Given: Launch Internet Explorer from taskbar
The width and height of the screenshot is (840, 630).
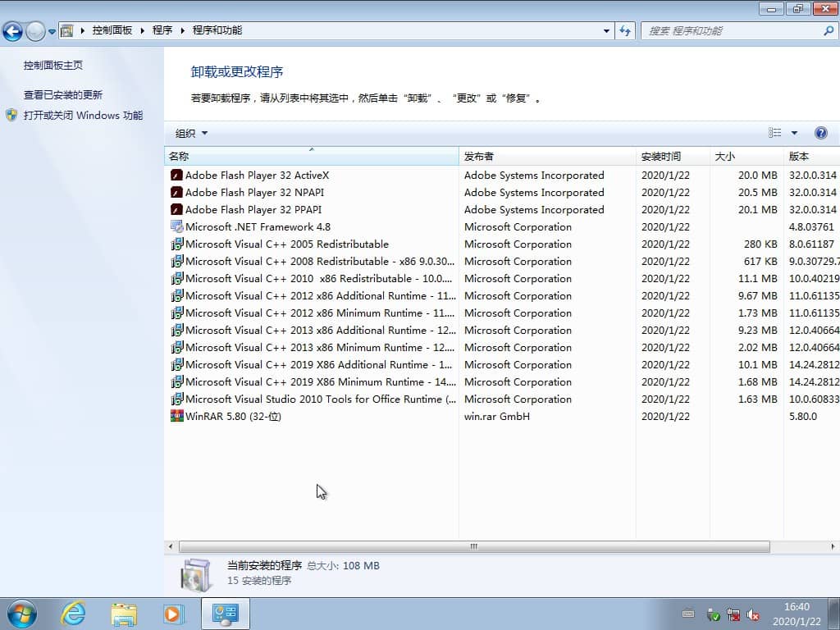Looking at the screenshot, I should (73, 614).
